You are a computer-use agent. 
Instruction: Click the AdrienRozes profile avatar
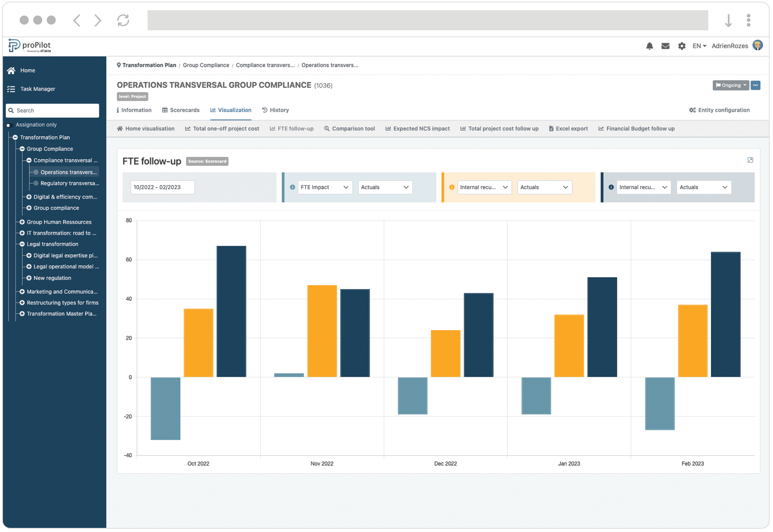(758, 45)
